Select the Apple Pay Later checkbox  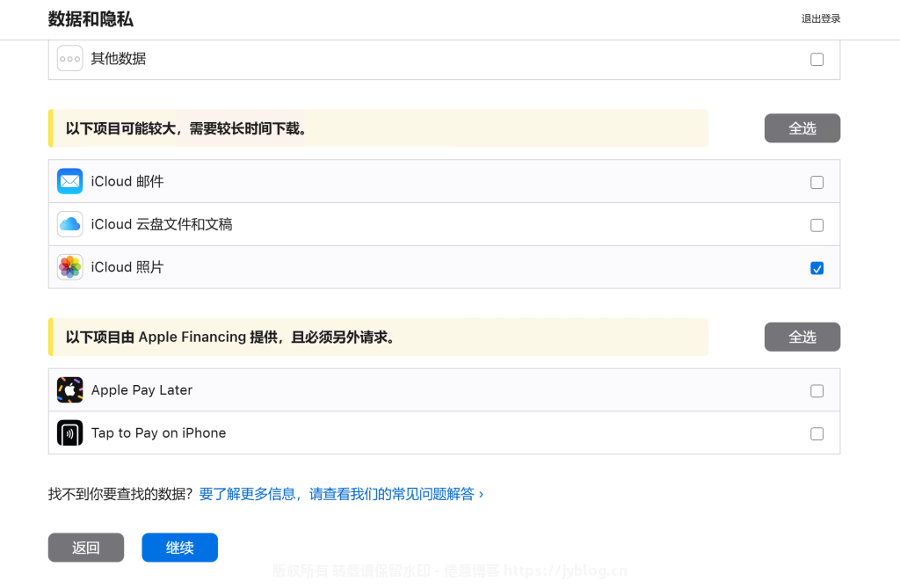[817, 391]
